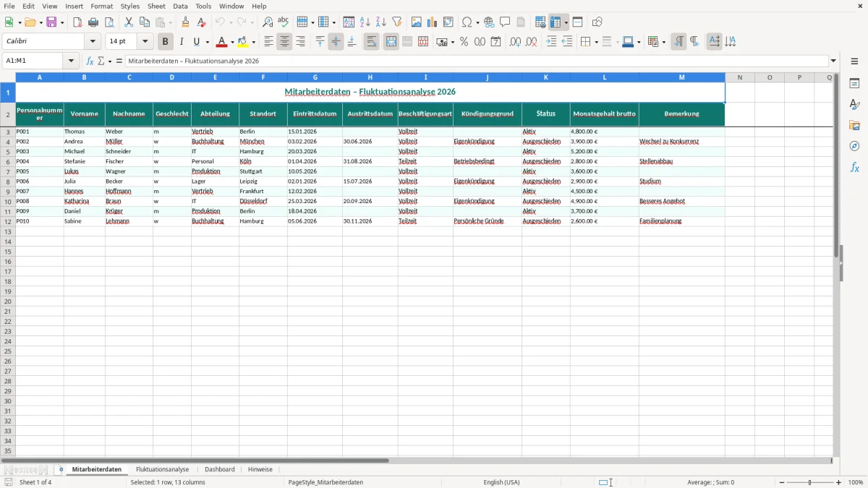Click the Format as Date icon
Viewport: 868px width, 488px height.
point(495,42)
